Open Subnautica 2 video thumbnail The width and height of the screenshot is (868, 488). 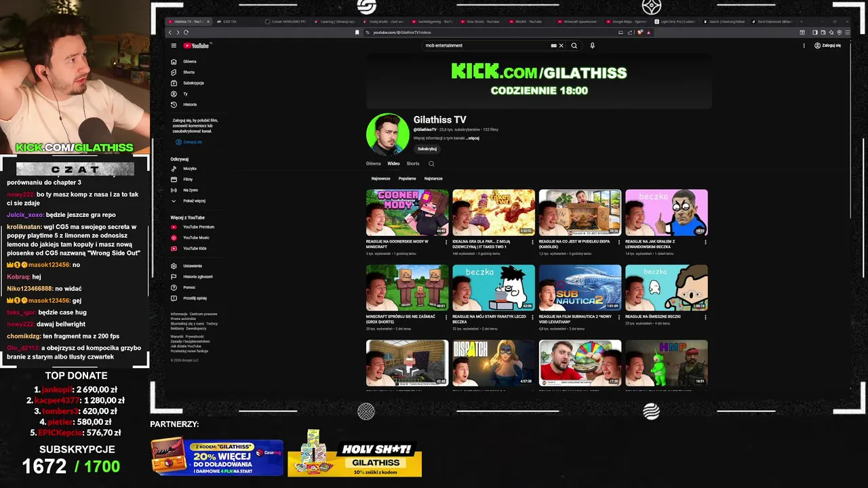tap(580, 287)
